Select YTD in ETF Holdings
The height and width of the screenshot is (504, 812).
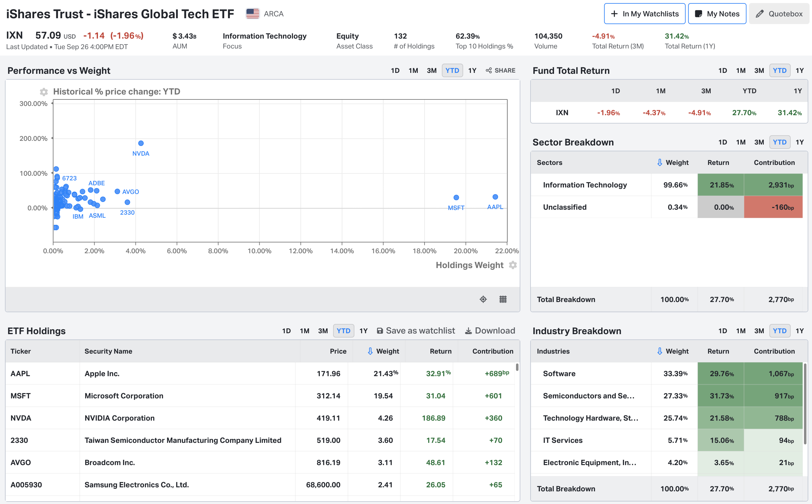[x=344, y=331]
